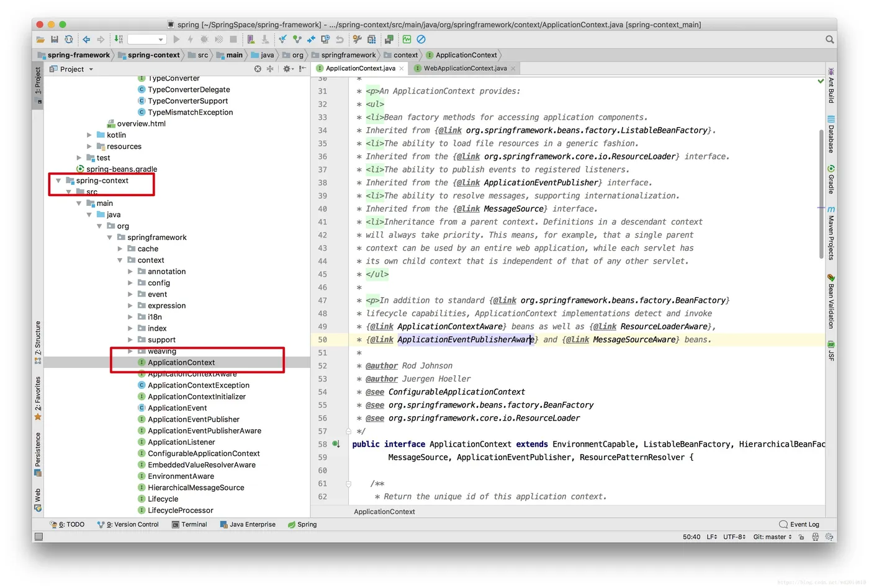This screenshot has height=588, width=869.
Task: Navigate forward with the right arrow
Action: (101, 39)
